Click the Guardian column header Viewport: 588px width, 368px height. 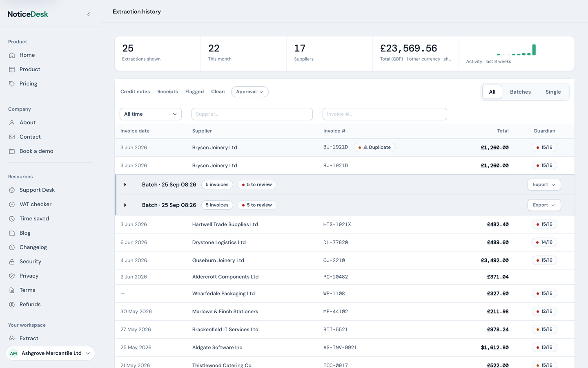point(544,131)
